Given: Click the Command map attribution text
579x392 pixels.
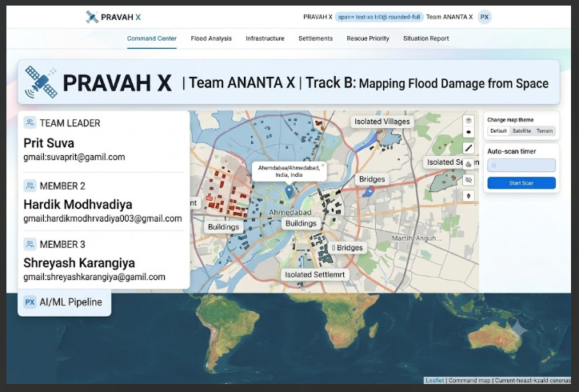Looking at the screenshot, I should 469,380.
